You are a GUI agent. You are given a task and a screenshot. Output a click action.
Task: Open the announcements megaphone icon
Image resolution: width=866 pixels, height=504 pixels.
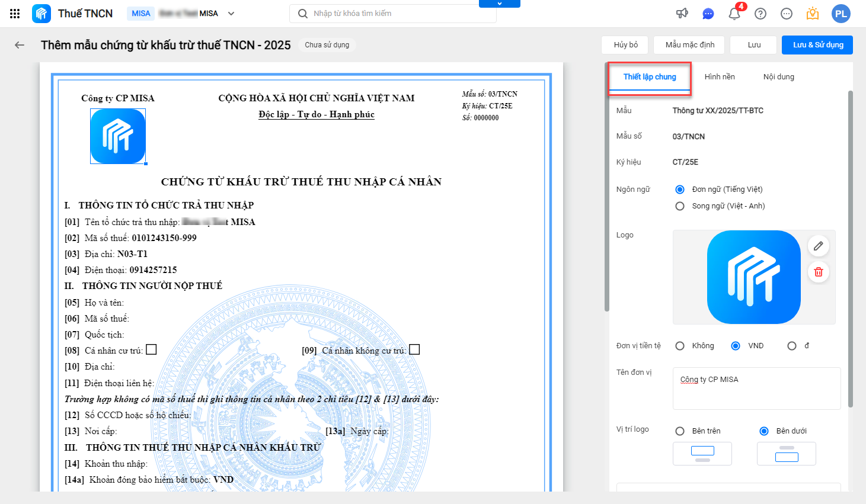(682, 14)
